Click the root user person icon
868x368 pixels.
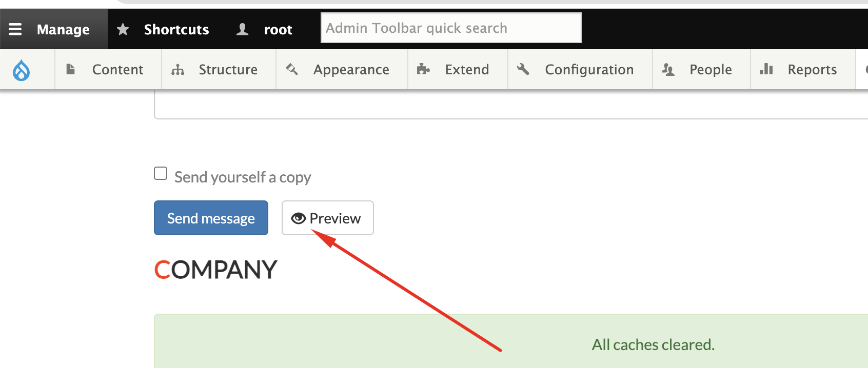click(x=242, y=29)
